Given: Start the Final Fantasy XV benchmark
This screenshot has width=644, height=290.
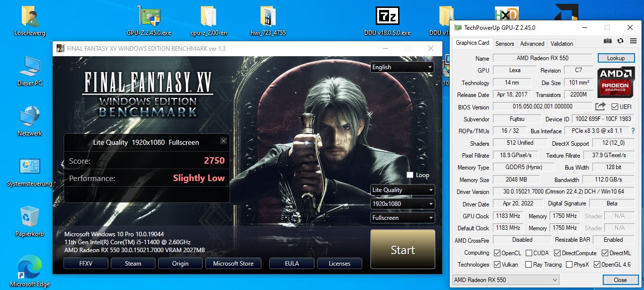Looking at the screenshot, I should pyautogui.click(x=402, y=250).
